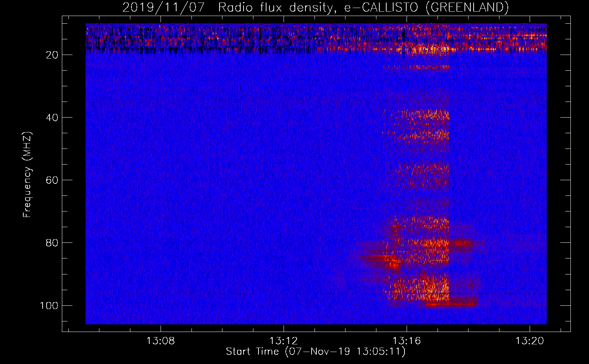The height and width of the screenshot is (364, 589).
Task: Select the 'Frequency (MHZ)' y-axis label
Action: [27, 175]
